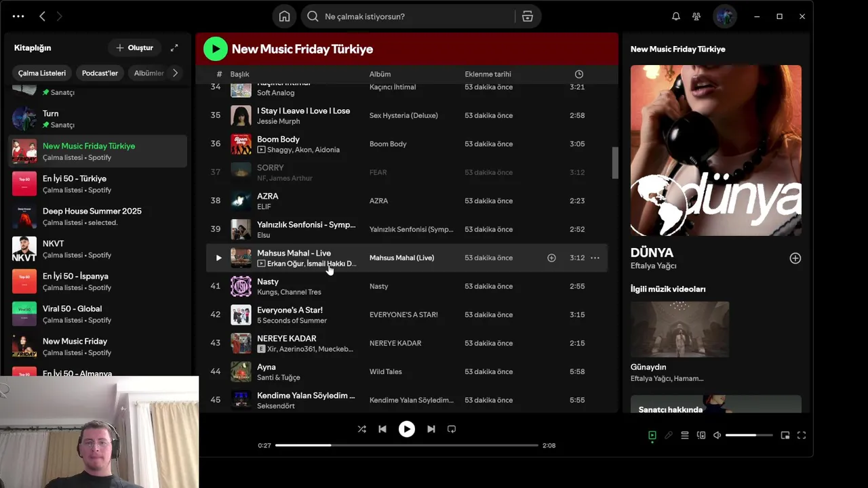Open more options for Mahsus Mahal
This screenshot has width=868, height=488.
pyautogui.click(x=595, y=258)
